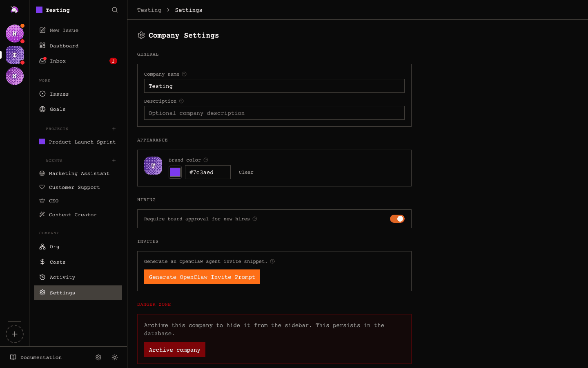
Task: View the Costs page
Action: point(57,262)
